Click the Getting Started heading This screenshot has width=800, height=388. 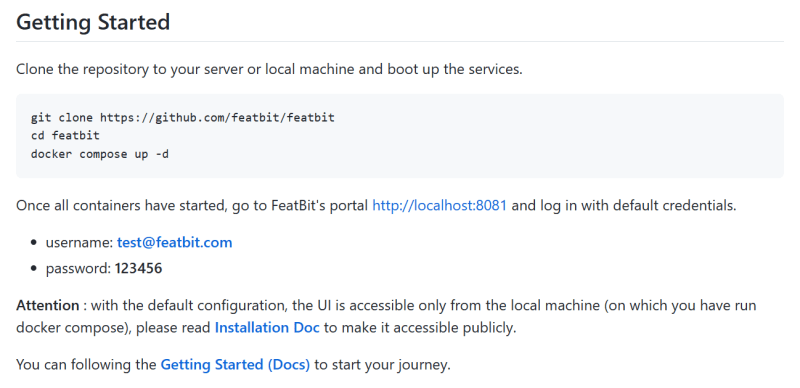coord(93,22)
